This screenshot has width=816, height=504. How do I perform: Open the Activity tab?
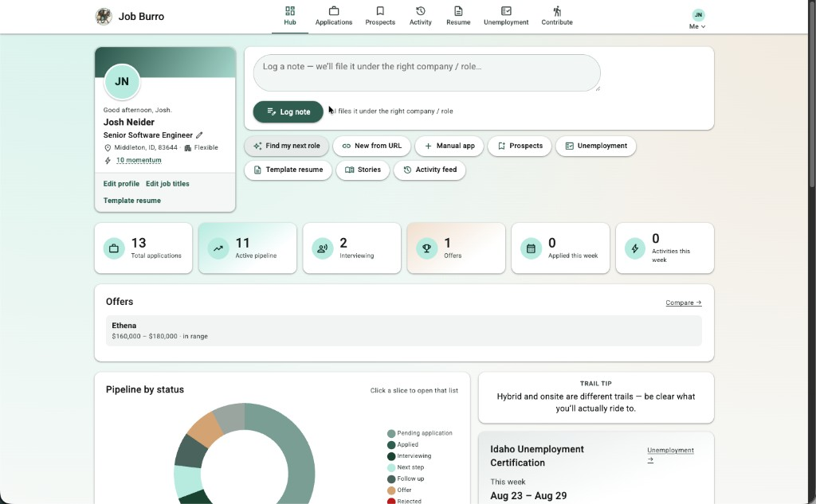[421, 16]
